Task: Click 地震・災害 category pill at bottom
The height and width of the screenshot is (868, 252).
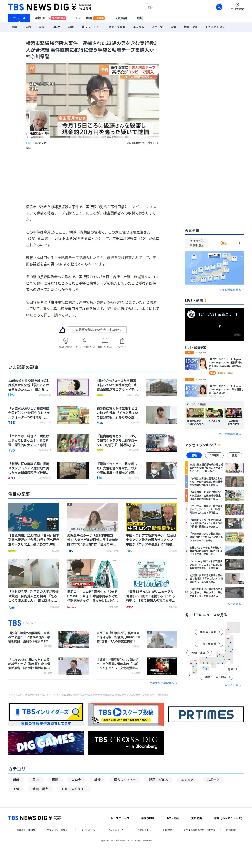Action: click(40, 789)
